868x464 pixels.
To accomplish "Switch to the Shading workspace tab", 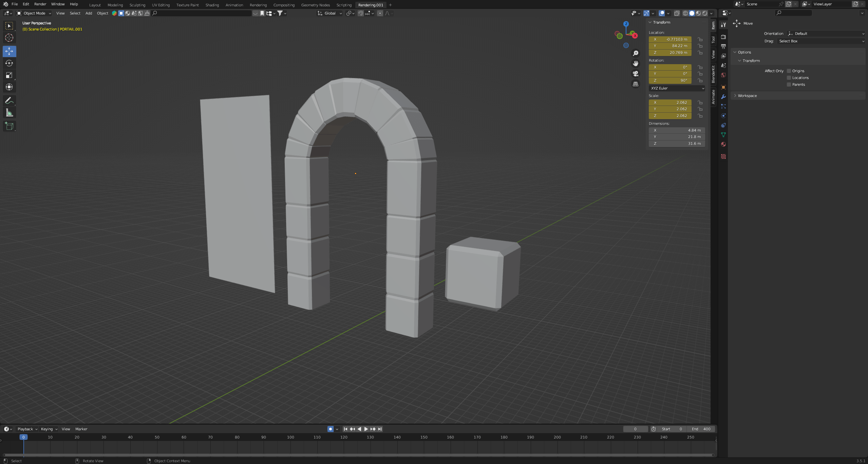I will [x=212, y=5].
